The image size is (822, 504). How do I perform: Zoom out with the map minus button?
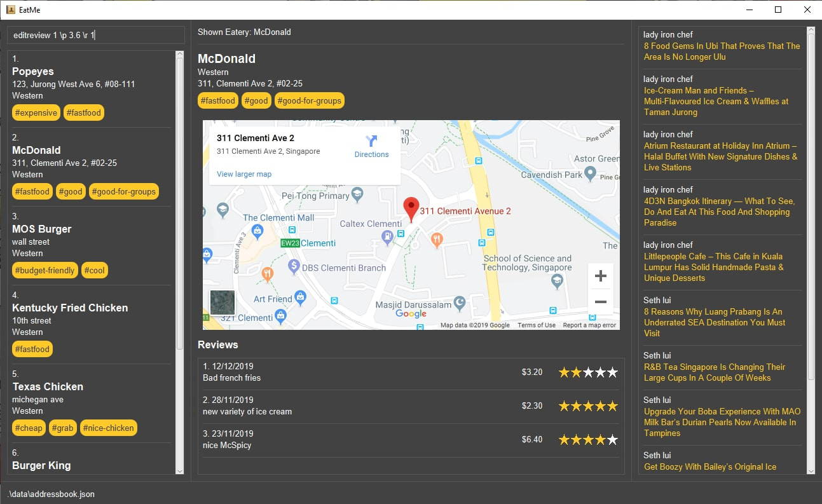click(600, 302)
